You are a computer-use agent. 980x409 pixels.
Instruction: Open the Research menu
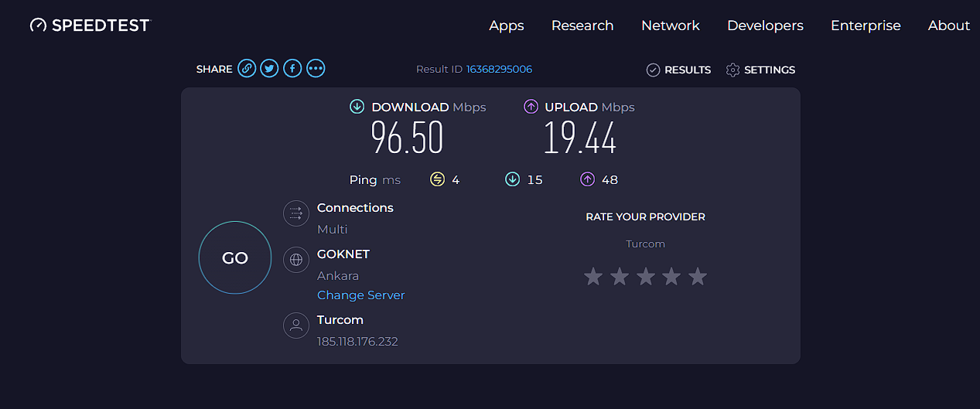pyautogui.click(x=582, y=26)
